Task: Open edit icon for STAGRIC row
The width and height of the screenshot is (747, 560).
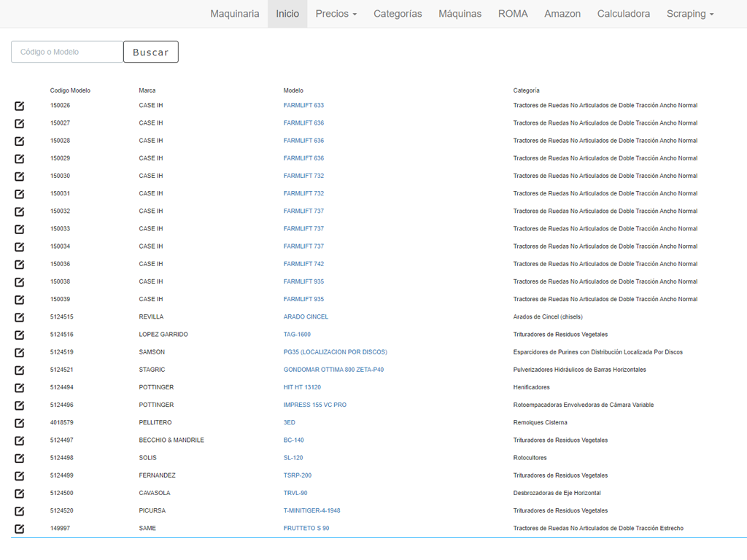Action: (x=19, y=370)
